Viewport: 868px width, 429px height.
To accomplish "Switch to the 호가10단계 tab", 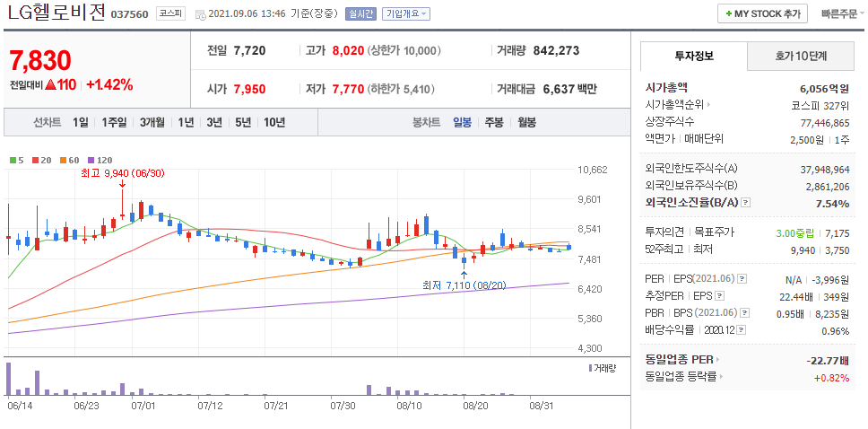I will 801,56.
